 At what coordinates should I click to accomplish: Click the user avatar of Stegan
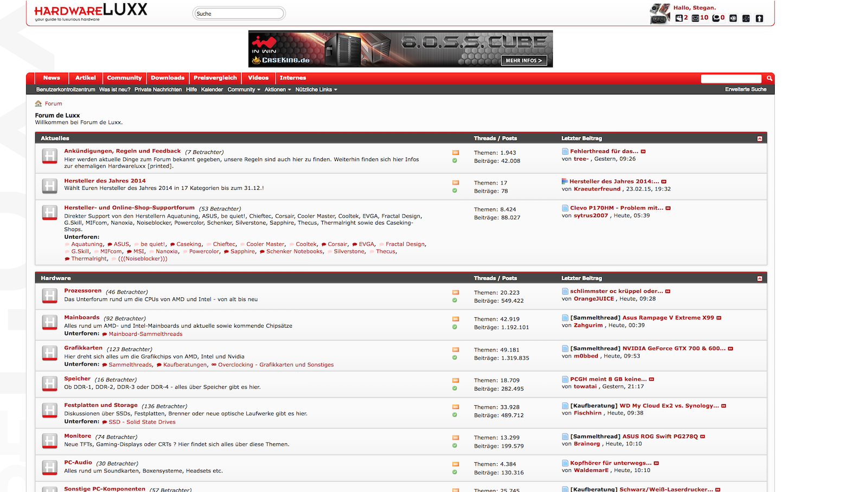tap(660, 14)
